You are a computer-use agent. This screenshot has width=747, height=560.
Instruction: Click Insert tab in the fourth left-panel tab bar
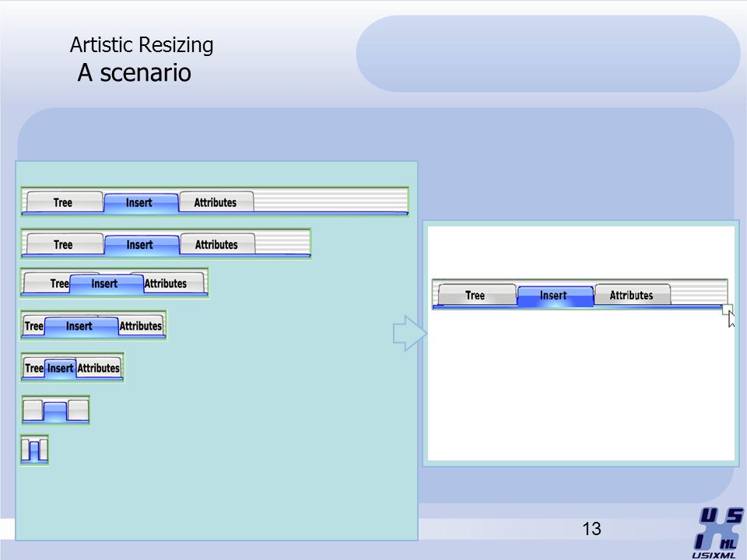(81, 326)
